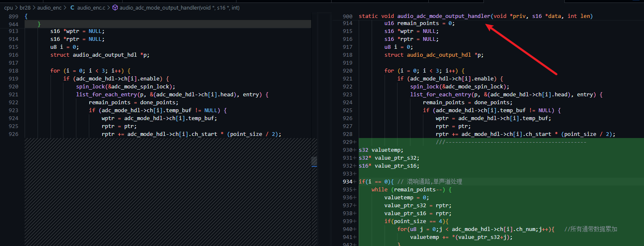This screenshot has height=246, width=644.
Task: Click "u8 i = 0;" on right line 917
Action: (399, 47)
